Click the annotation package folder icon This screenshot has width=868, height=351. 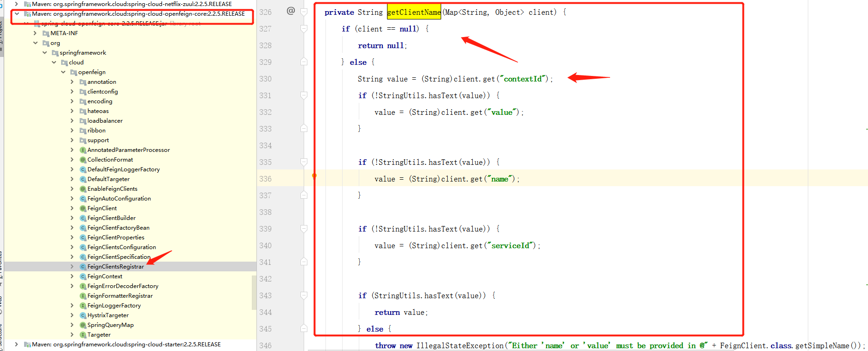[83, 82]
